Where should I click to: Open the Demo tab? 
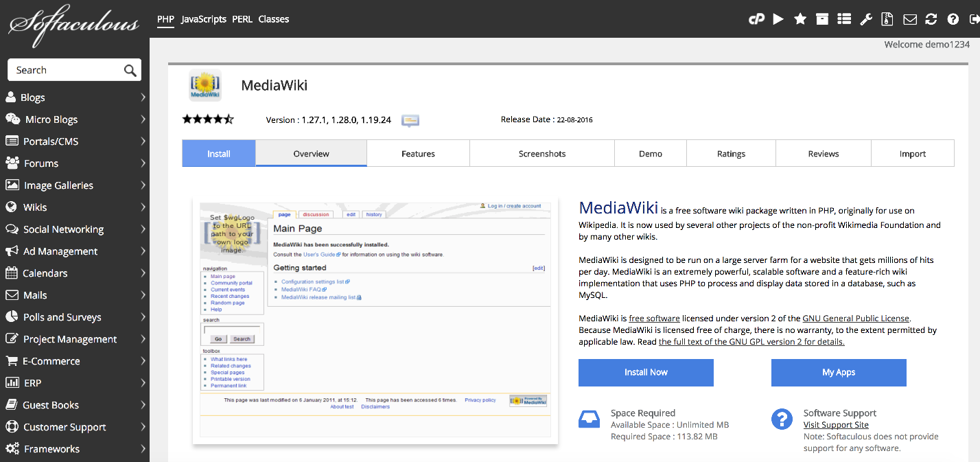651,154
